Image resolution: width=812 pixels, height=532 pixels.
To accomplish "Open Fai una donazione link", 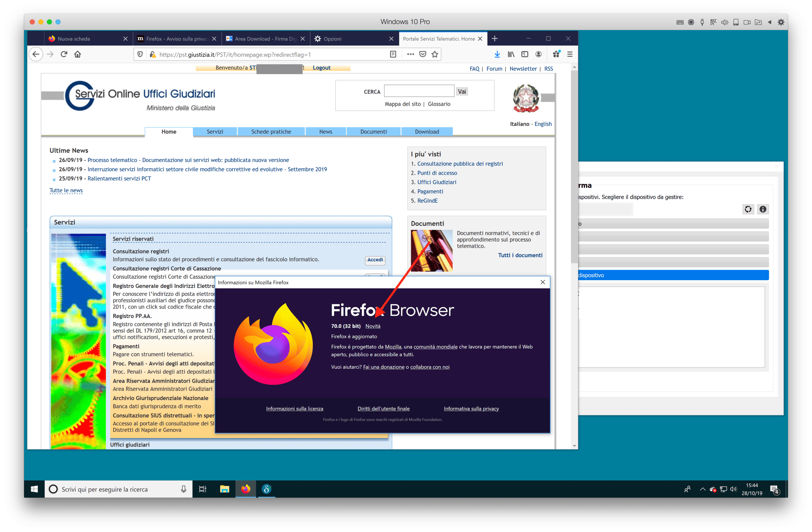I will point(384,367).
